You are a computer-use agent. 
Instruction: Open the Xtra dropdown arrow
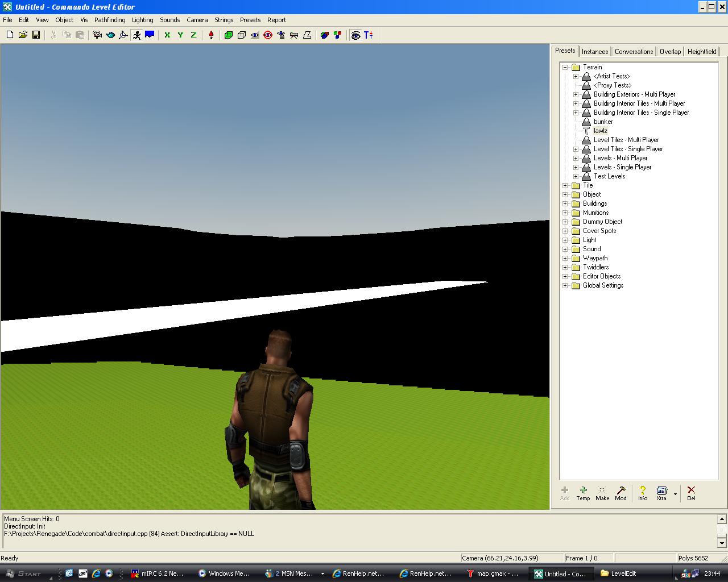click(675, 493)
